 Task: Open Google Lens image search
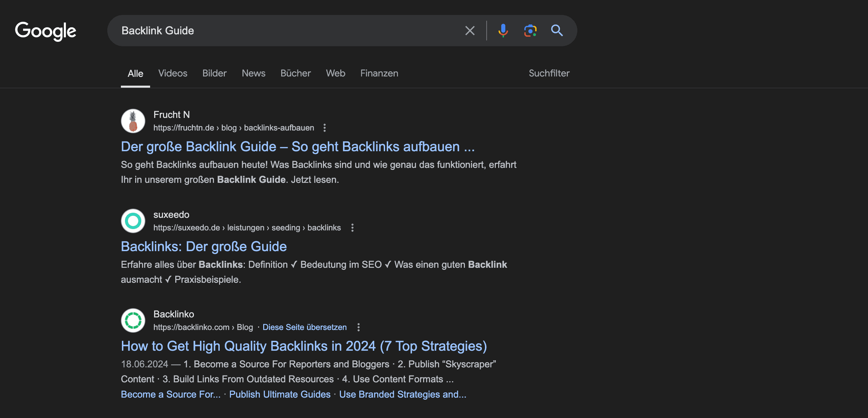530,31
